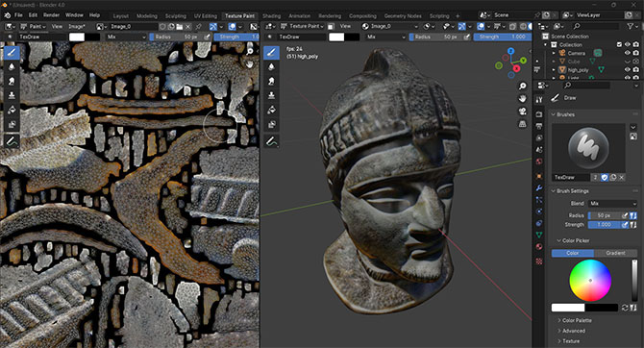Toggle Strength pressure sensitivity in Brush Settings

tap(625, 225)
